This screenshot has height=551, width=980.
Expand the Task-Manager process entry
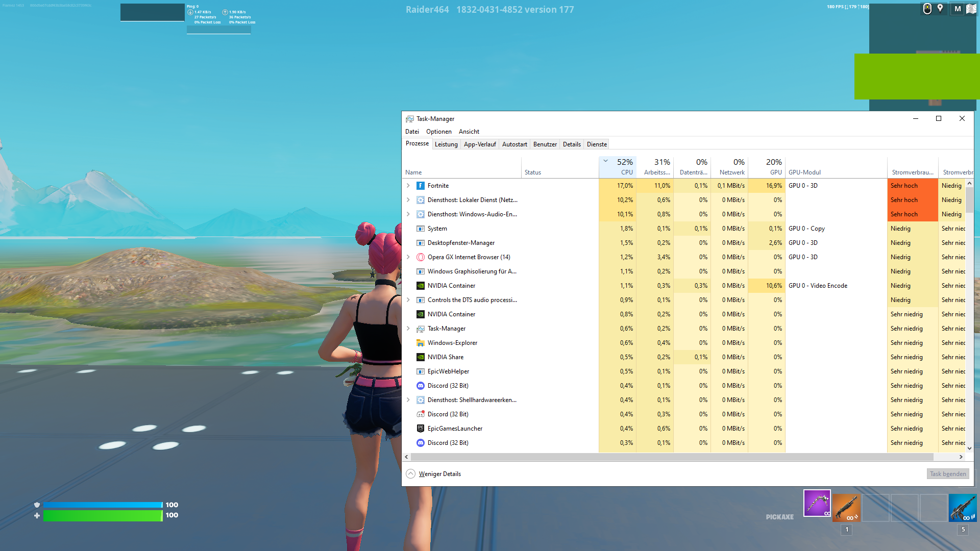pyautogui.click(x=408, y=329)
